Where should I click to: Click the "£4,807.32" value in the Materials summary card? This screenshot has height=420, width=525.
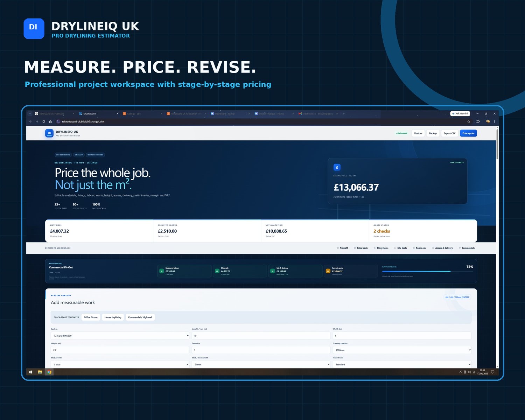pyautogui.click(x=59, y=231)
